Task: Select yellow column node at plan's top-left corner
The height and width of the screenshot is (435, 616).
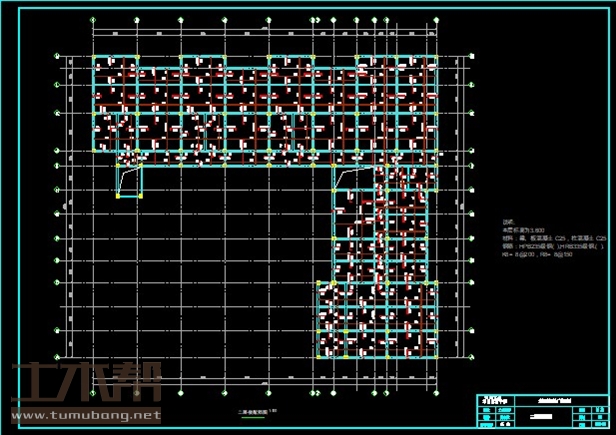Action: (93, 58)
